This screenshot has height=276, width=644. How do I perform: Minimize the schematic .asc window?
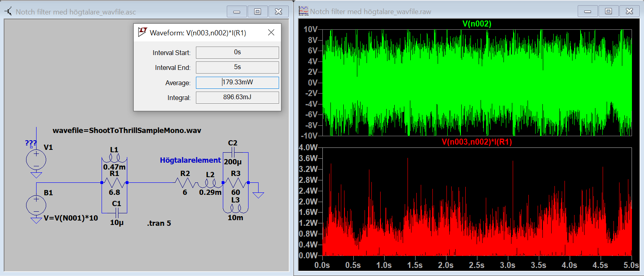pos(236,12)
